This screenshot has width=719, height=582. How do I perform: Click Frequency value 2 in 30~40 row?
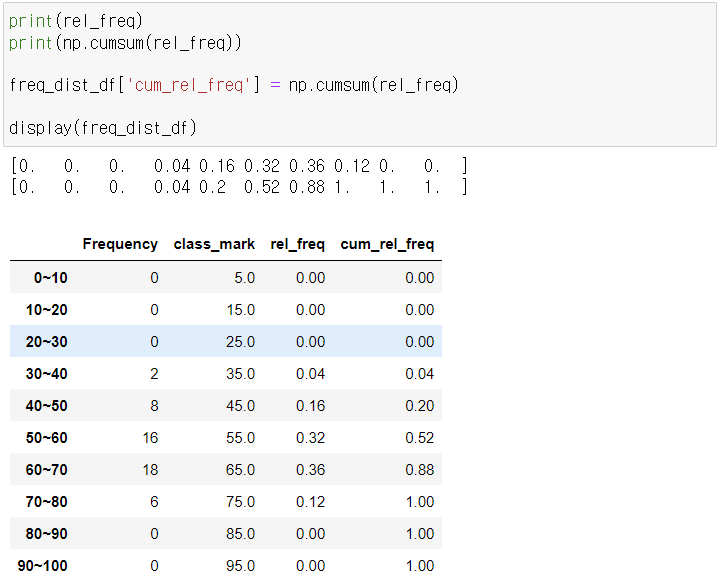pyautogui.click(x=154, y=374)
